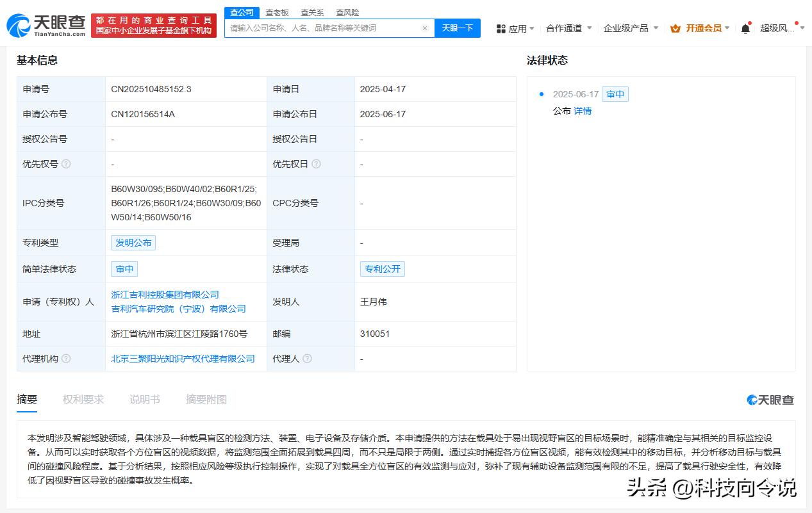This screenshot has width=812, height=513.
Task: Switch to the 摘要附图 tab
Action: click(x=206, y=400)
